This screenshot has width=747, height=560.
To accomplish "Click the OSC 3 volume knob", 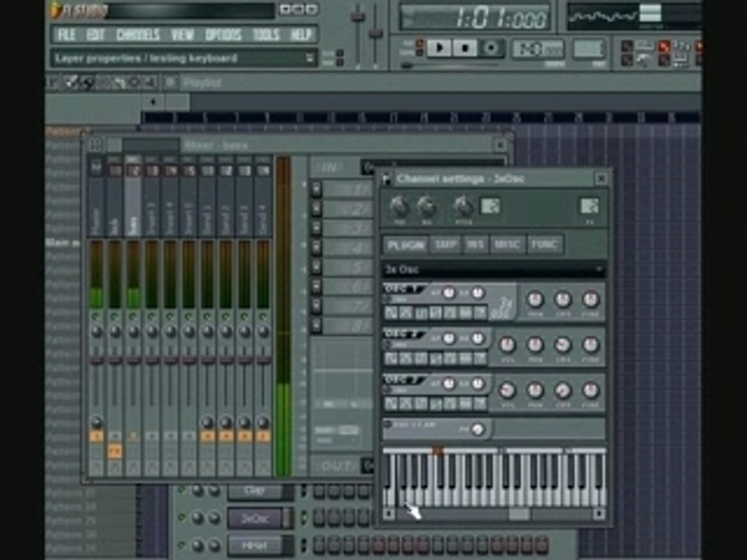I will pos(507,390).
